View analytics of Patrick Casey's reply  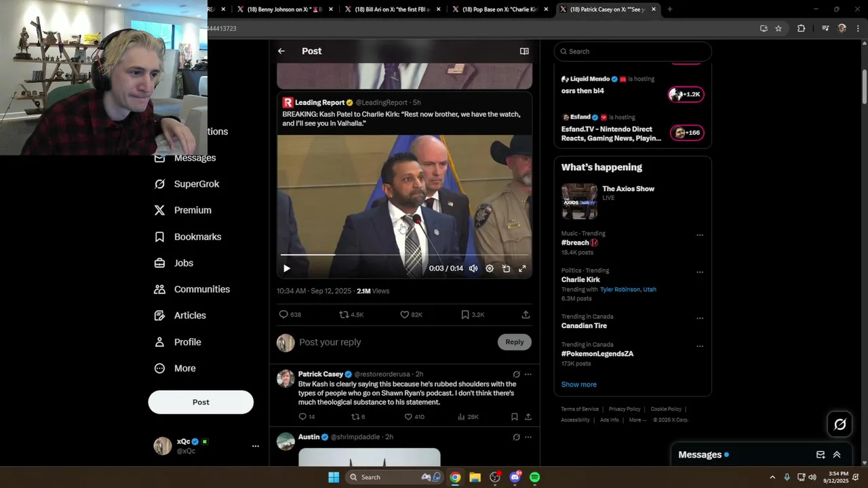468,417
